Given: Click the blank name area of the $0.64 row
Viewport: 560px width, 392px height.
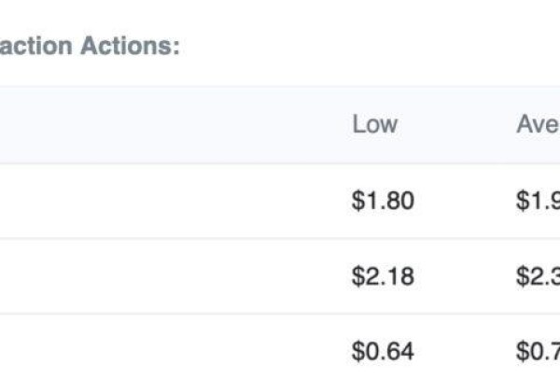Looking at the screenshot, I should coord(168,352).
